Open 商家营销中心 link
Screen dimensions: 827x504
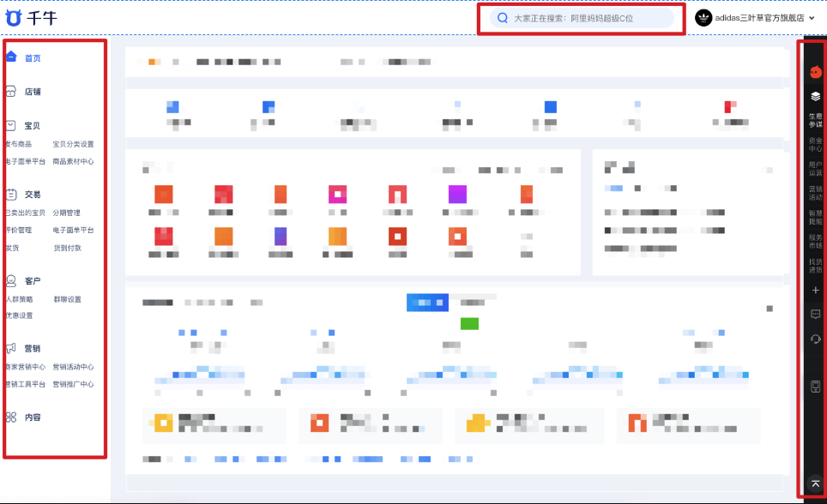click(x=26, y=366)
